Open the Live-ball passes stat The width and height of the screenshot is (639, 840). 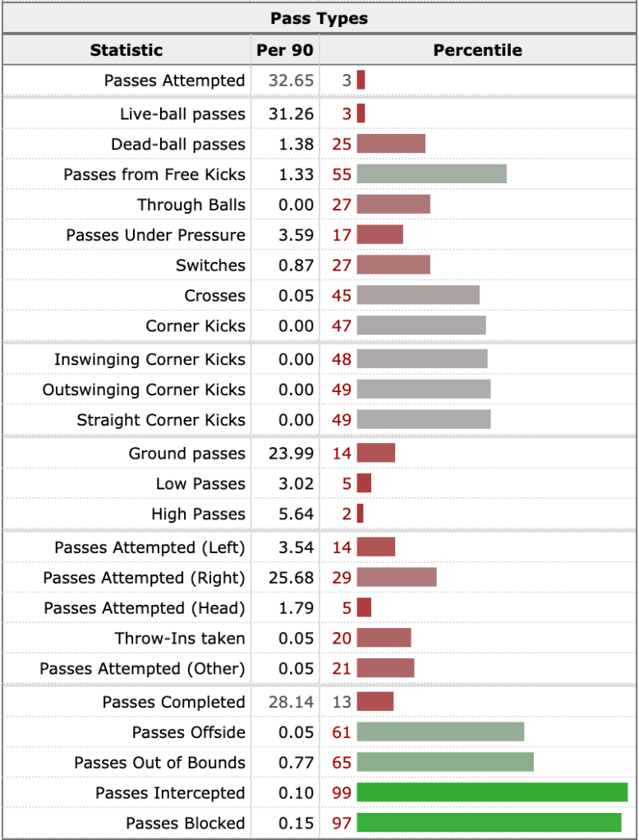pos(182,114)
